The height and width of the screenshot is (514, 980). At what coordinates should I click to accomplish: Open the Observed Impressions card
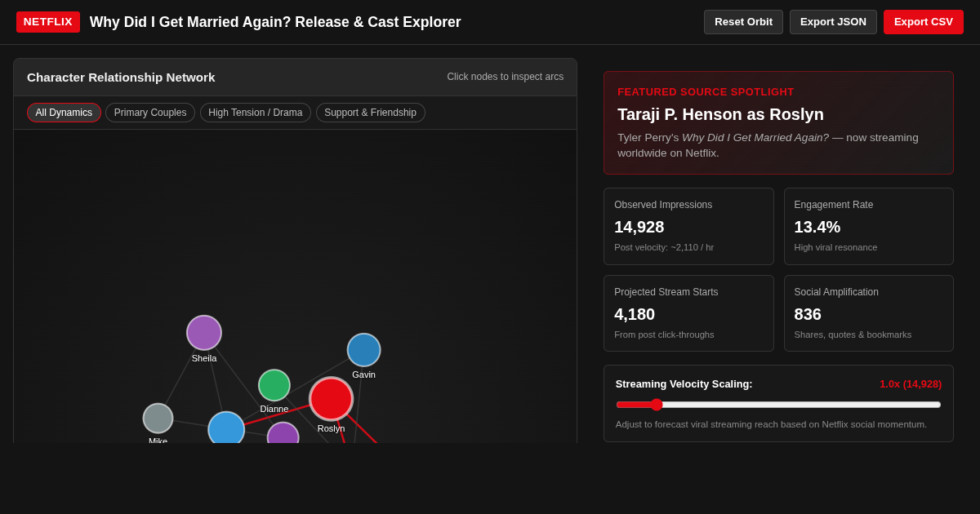tap(688, 227)
